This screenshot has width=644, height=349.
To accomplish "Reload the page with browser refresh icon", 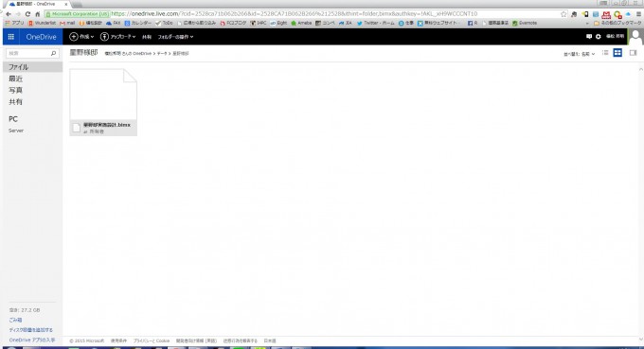I will click(x=27, y=14).
